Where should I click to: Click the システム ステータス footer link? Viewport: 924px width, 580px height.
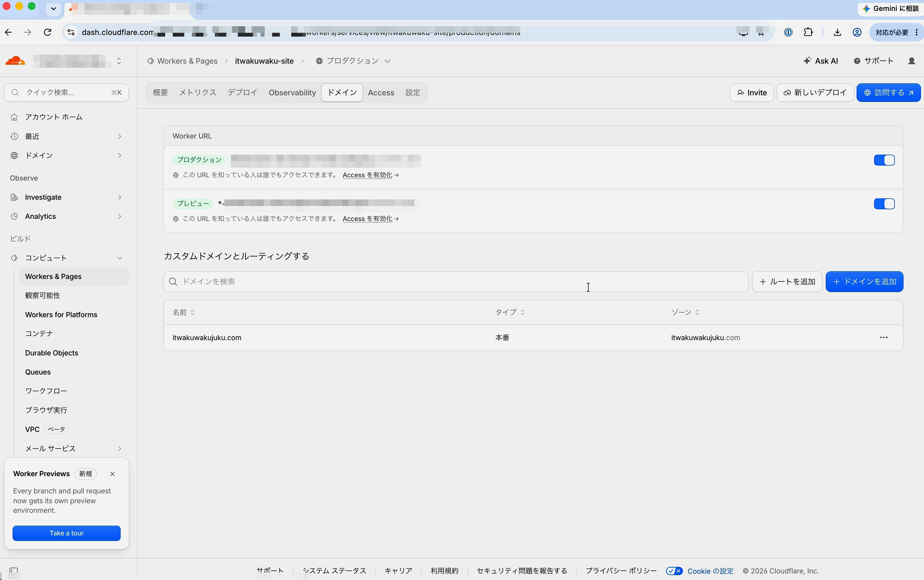(334, 571)
